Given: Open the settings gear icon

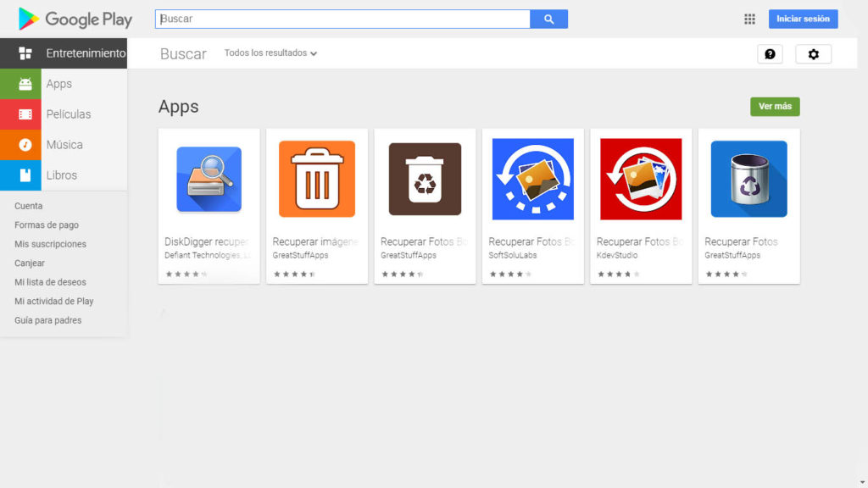Looking at the screenshot, I should coord(813,53).
